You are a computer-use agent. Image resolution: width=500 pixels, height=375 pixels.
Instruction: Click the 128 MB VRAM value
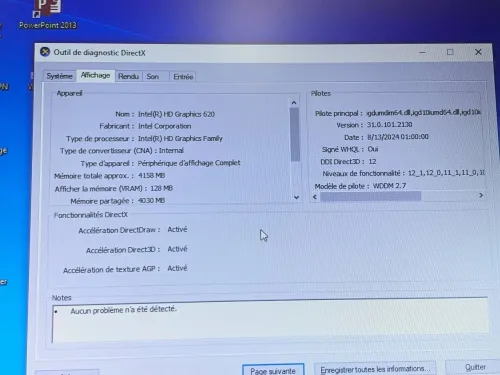(x=161, y=188)
